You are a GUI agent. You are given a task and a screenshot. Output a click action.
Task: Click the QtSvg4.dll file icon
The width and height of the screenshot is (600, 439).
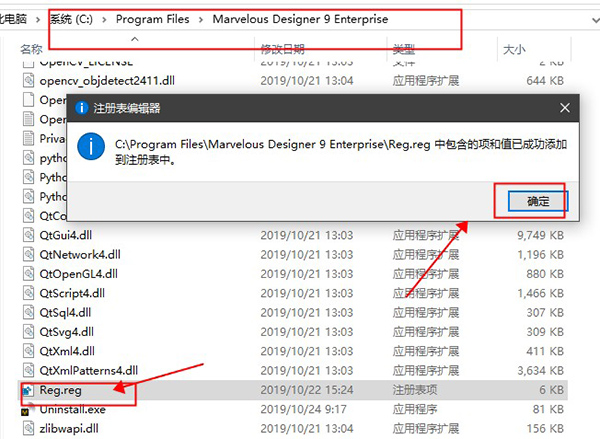tap(28, 331)
